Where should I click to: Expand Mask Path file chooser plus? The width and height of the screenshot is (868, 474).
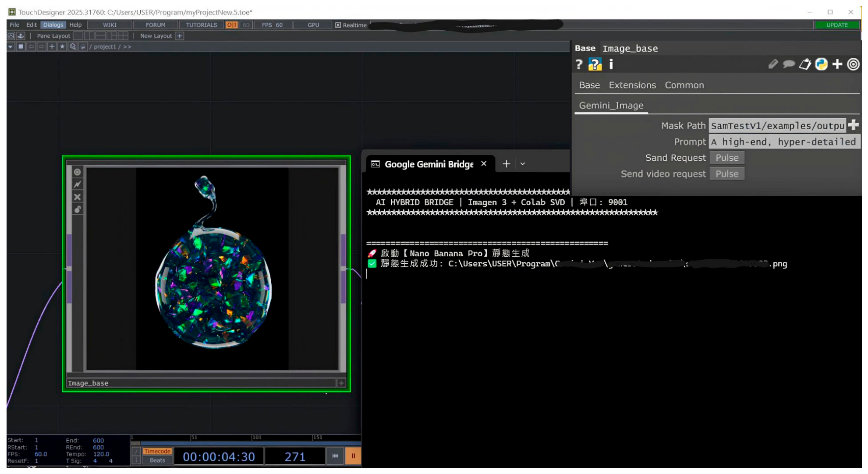pos(854,125)
